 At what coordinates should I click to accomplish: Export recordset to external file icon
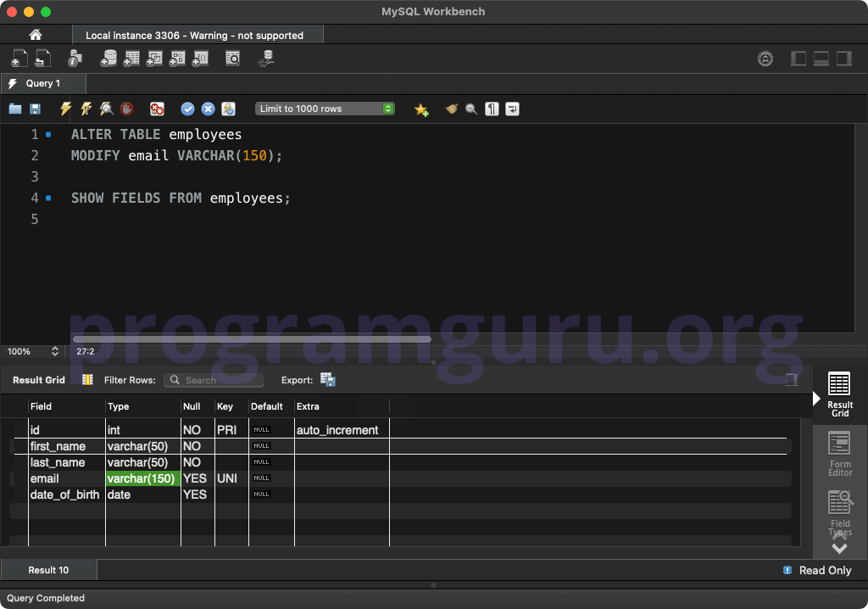coord(328,380)
